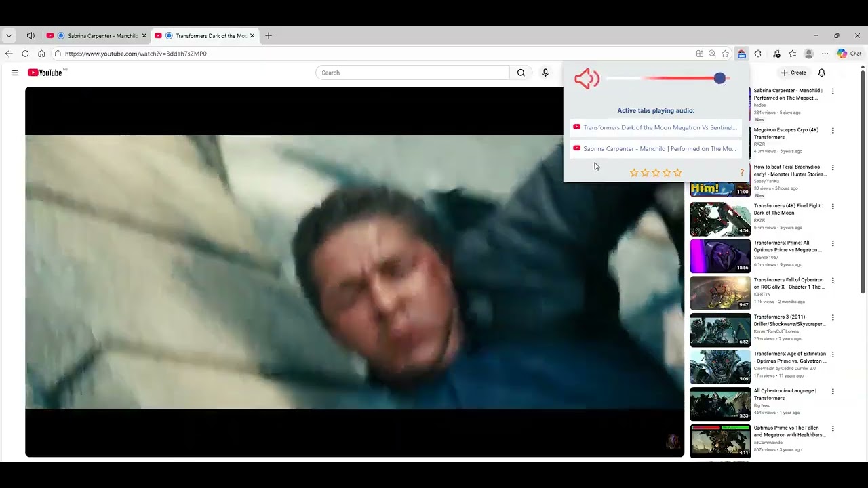
Task: Switch to Sabrina Carpenter - Manchild tab
Action: coord(97,36)
